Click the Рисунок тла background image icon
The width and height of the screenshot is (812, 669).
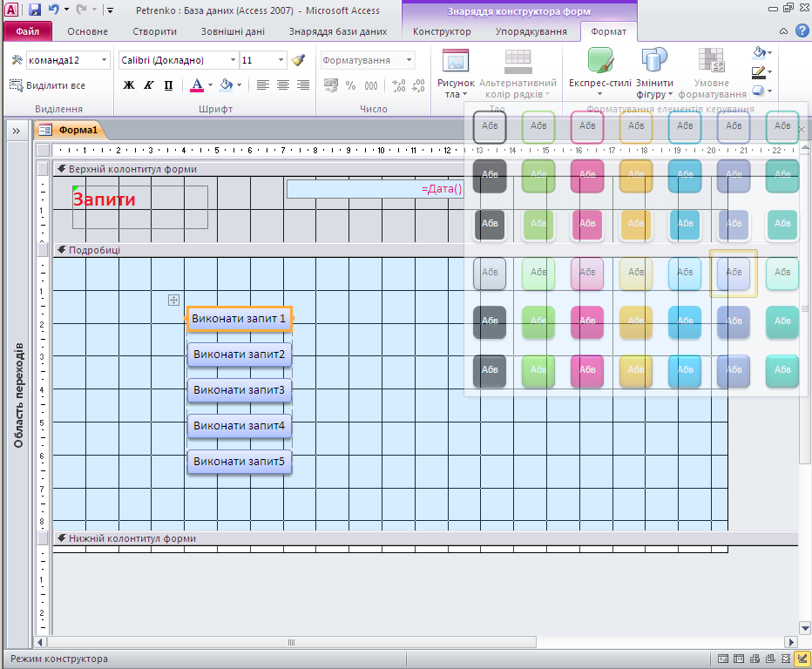[x=456, y=71]
